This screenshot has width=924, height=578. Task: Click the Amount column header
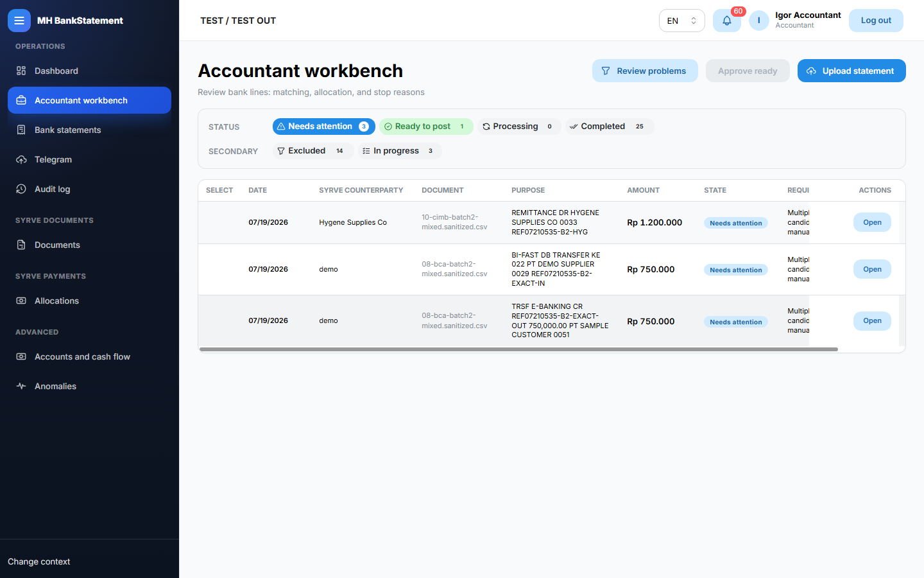[643, 190]
